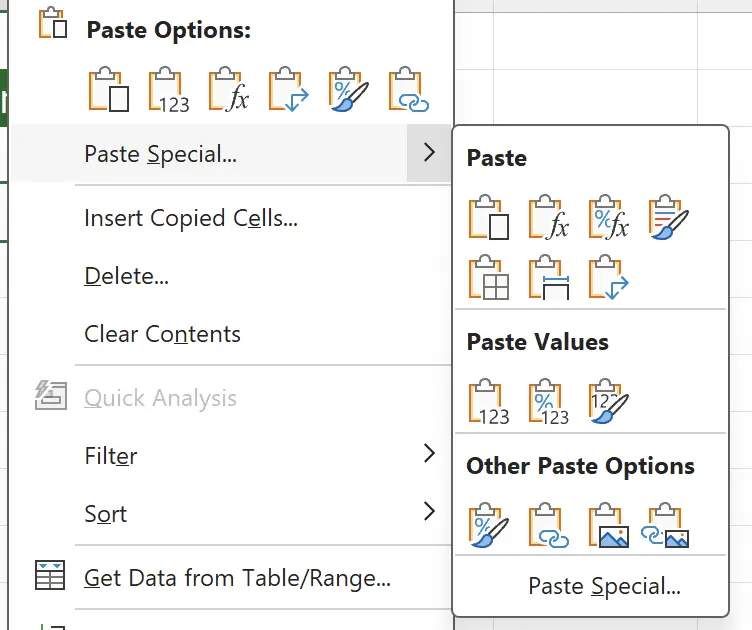Click Formulas & Number Formatting paste icon
This screenshot has height=630, width=752.
608,218
